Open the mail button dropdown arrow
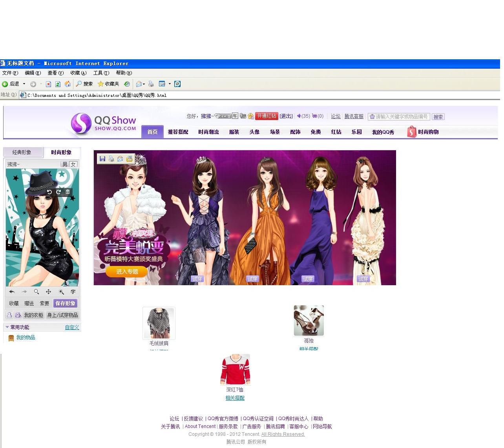Screen dimensions: 504x448 point(144,84)
